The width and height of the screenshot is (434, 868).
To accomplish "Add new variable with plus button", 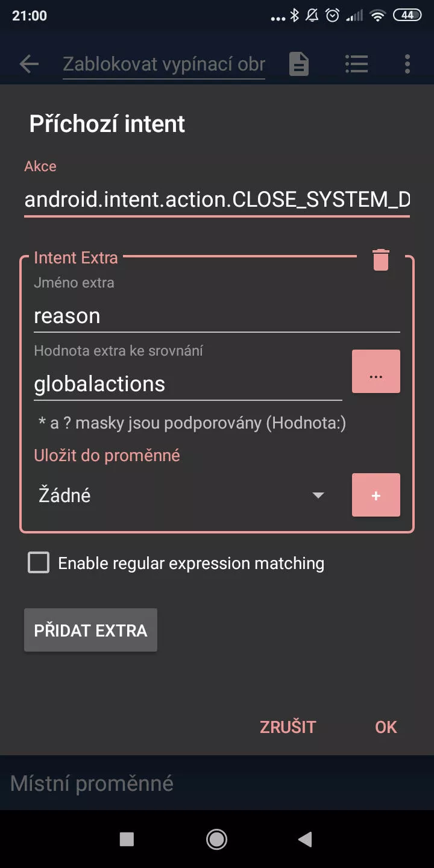I will click(x=376, y=495).
